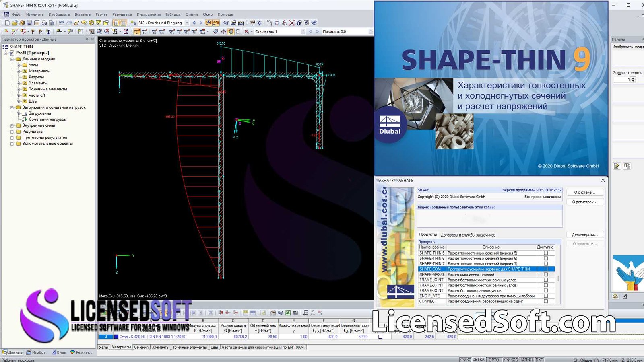This screenshot has height=362, width=644.
Task: Switch to Договоры и службы заказчиков tab
Action: click(468, 235)
